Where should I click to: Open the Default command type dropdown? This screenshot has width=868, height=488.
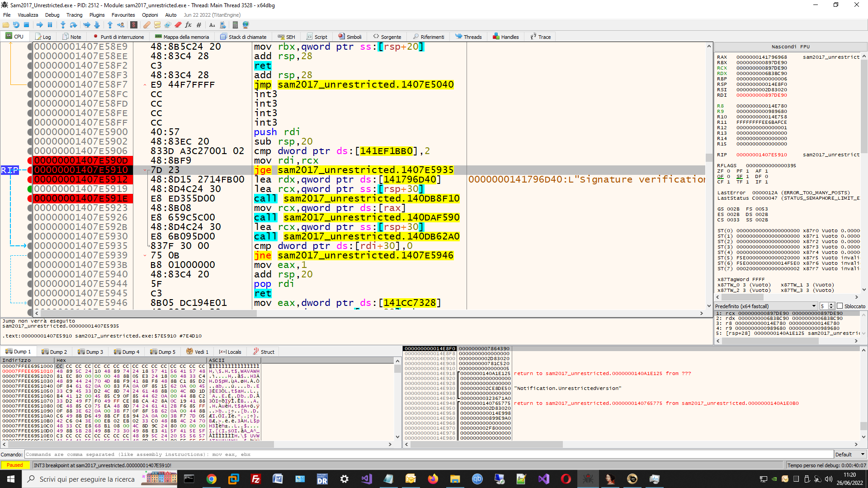point(850,455)
